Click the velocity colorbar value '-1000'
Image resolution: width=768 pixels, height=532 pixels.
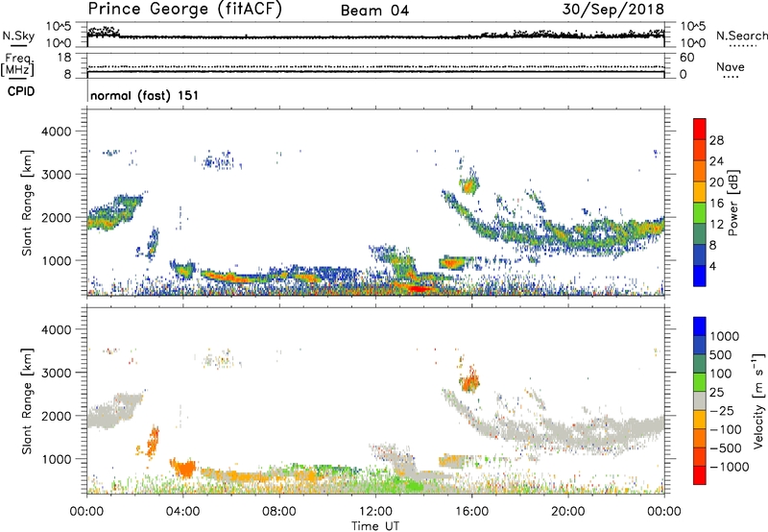(730, 467)
